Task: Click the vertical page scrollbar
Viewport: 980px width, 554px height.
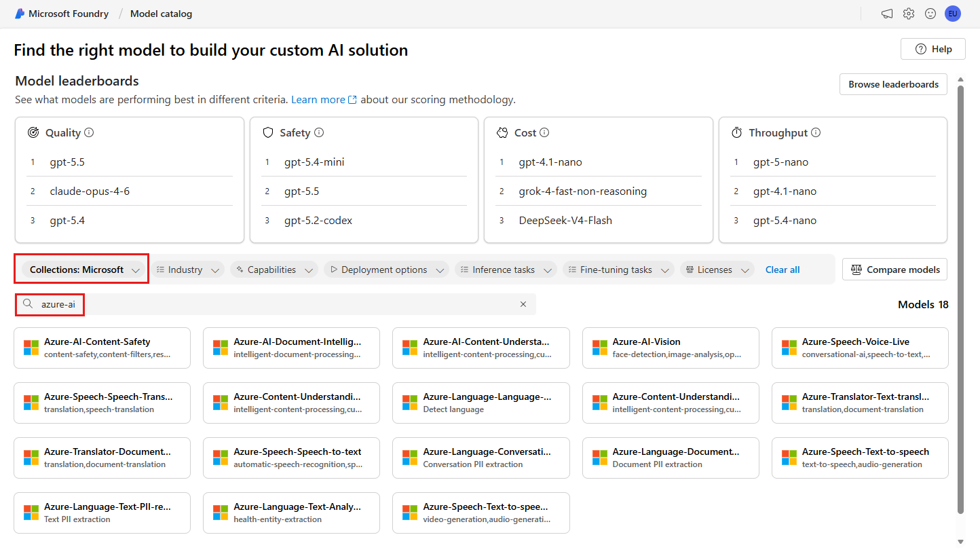Action: point(960,299)
